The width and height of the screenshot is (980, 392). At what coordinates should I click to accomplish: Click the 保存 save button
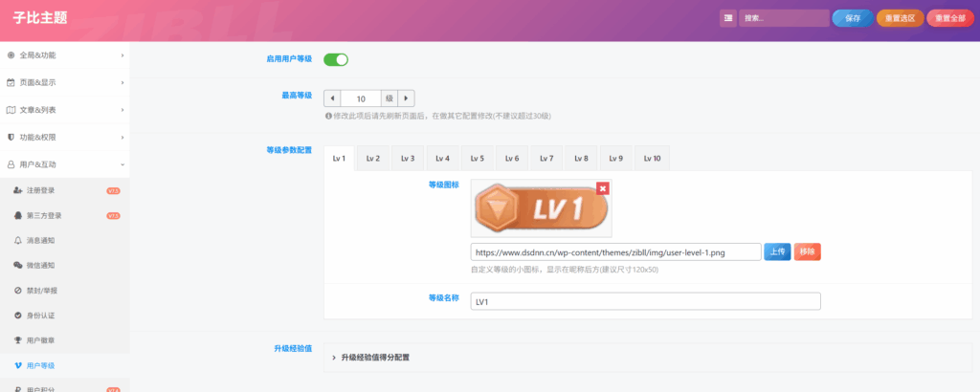853,19
